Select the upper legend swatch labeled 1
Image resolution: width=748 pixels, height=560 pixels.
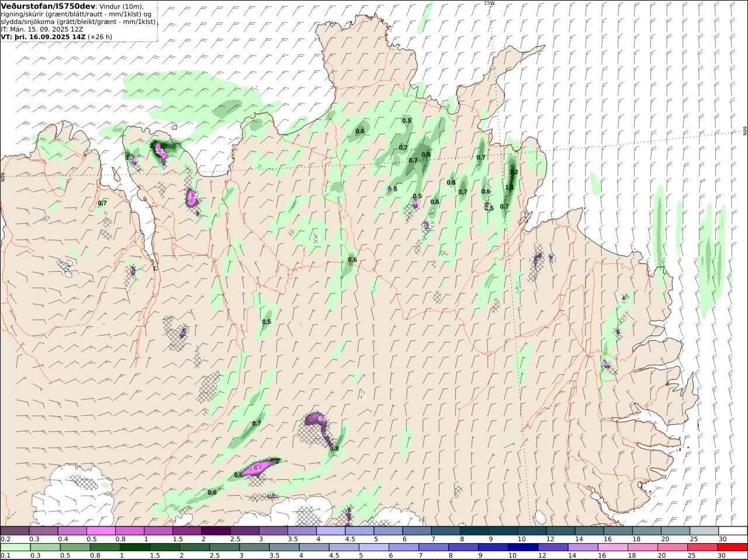[x=158, y=531]
